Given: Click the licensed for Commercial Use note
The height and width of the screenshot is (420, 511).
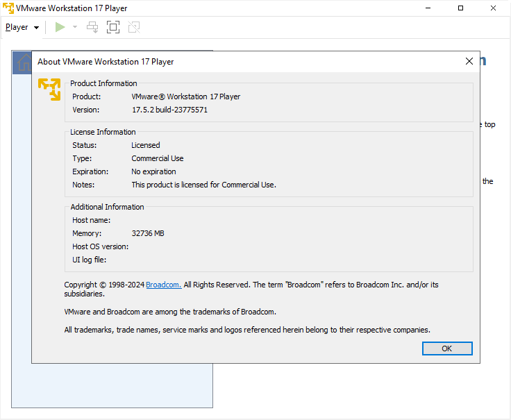Looking at the screenshot, I should [203, 185].
